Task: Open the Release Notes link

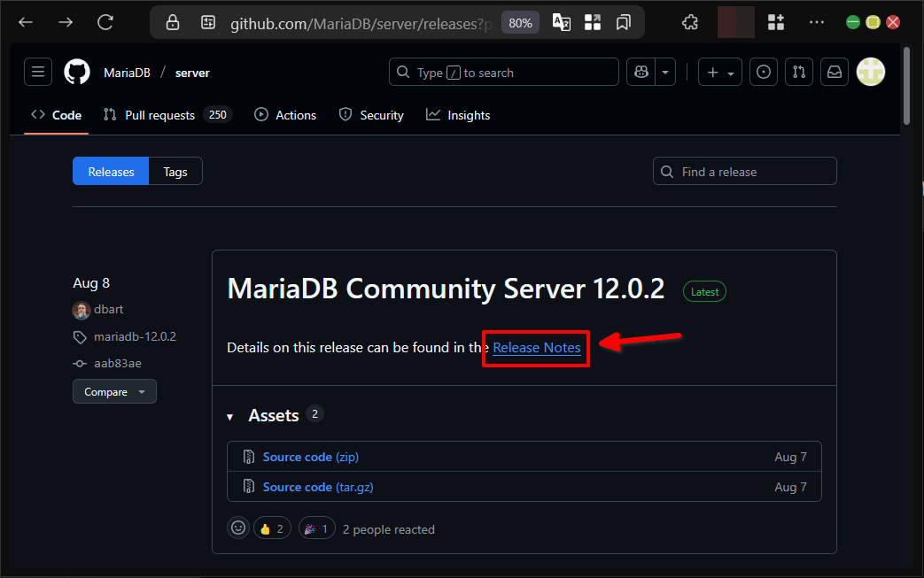Action: [537, 348]
